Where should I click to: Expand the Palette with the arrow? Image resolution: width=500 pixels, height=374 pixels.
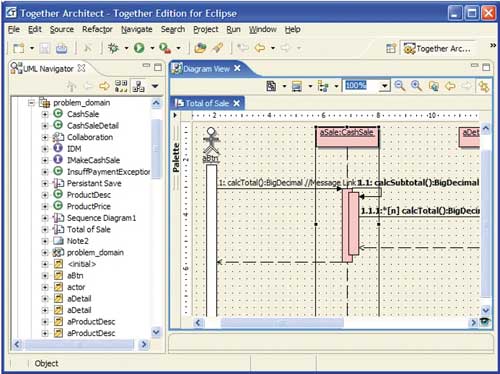[x=175, y=115]
